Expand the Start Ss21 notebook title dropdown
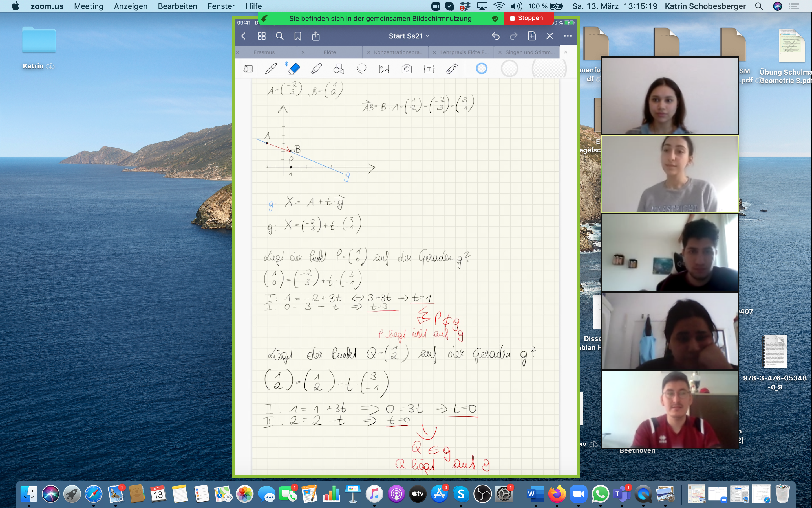The width and height of the screenshot is (812, 508). tap(409, 36)
